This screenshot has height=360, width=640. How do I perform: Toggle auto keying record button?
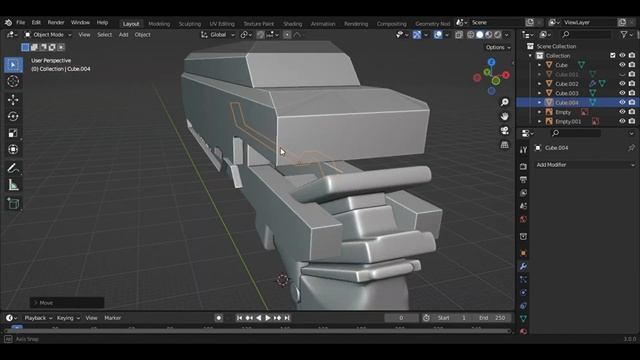click(x=219, y=318)
